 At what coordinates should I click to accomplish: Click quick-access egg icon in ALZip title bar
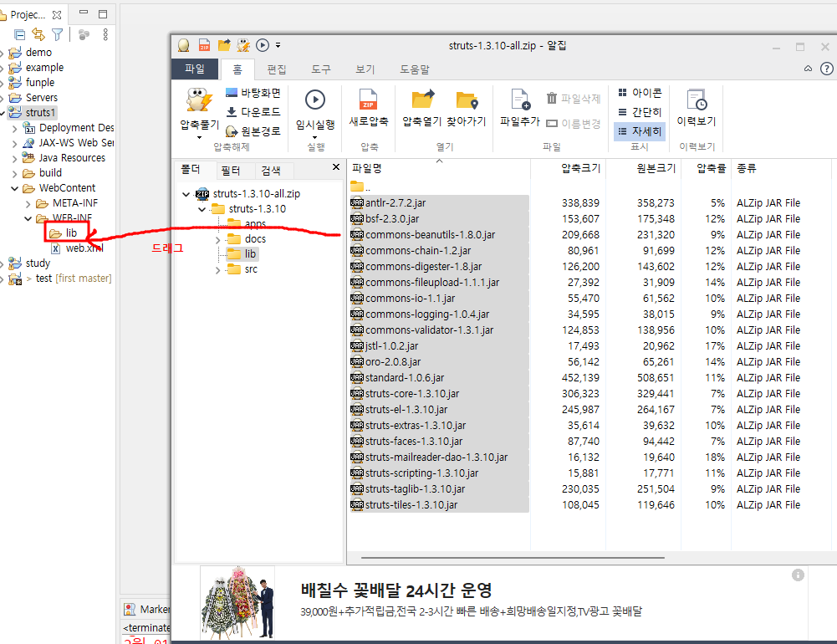point(184,45)
